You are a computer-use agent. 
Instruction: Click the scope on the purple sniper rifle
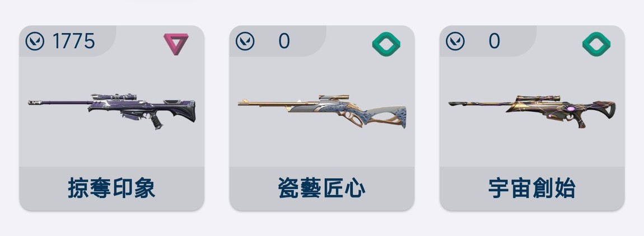click(x=114, y=97)
